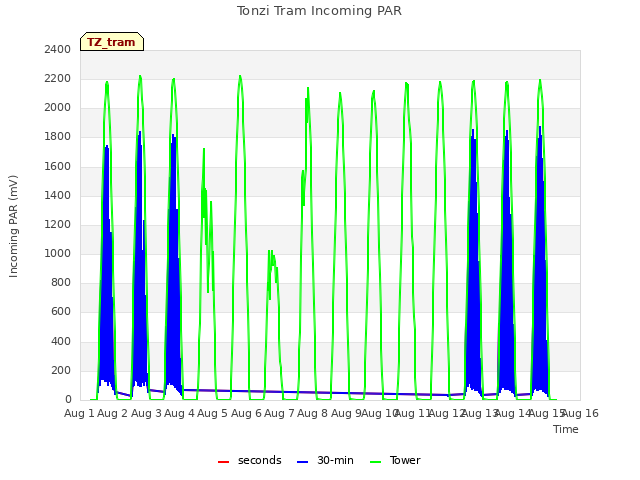Image resolution: width=640 pixels, height=480 pixels.
Task: Select the 2200 y-axis tick label
Action: 58,79
